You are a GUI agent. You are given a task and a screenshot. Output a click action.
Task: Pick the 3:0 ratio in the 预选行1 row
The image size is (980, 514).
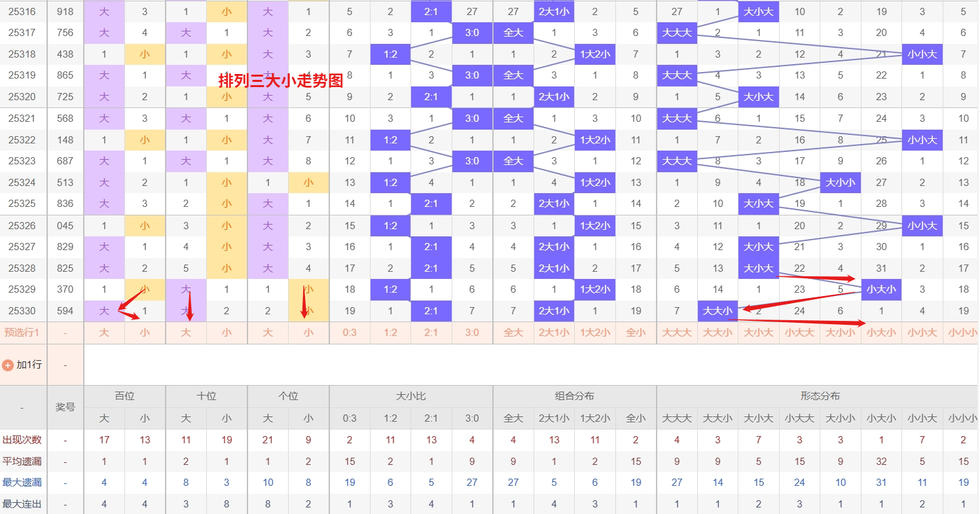pos(472,333)
